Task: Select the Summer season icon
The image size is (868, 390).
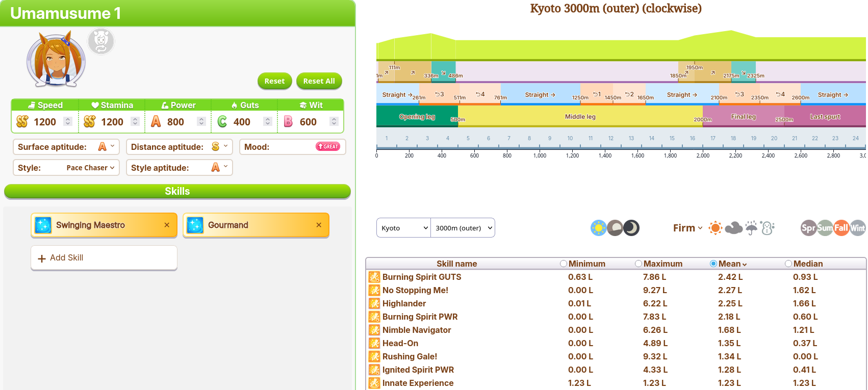Action: [825, 228]
